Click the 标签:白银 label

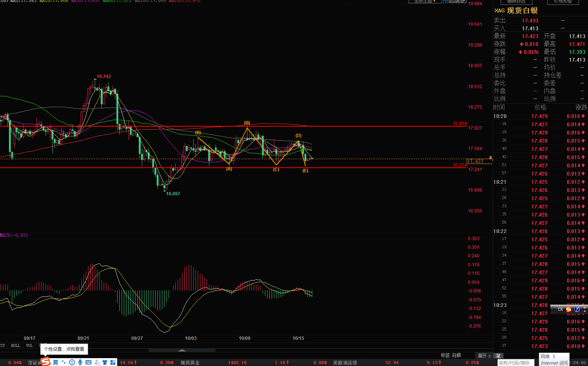pyautogui.click(x=451, y=355)
